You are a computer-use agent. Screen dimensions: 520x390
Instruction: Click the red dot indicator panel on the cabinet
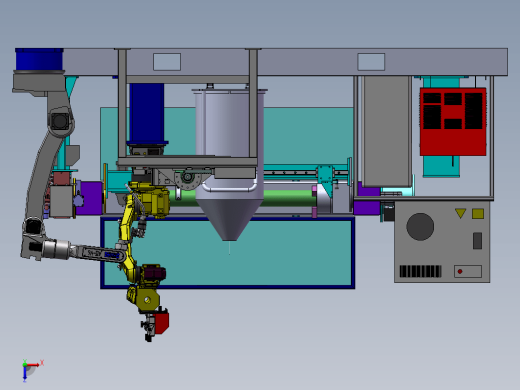pos(468,271)
